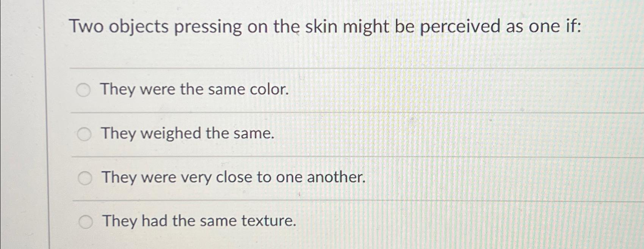Click the answer text 'They had the same texture'

click(198, 221)
